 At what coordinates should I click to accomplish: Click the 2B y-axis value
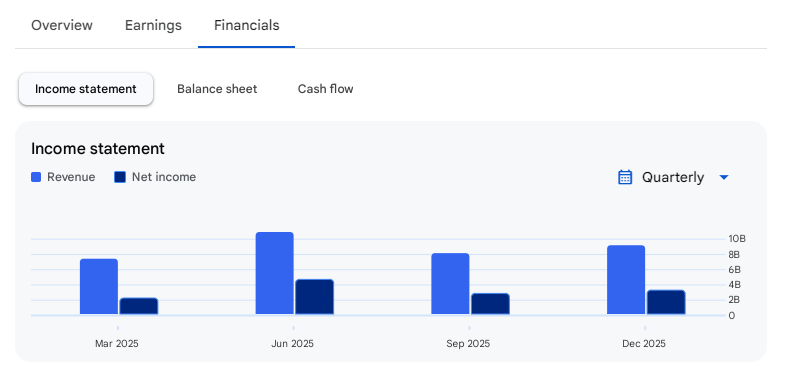click(x=734, y=300)
